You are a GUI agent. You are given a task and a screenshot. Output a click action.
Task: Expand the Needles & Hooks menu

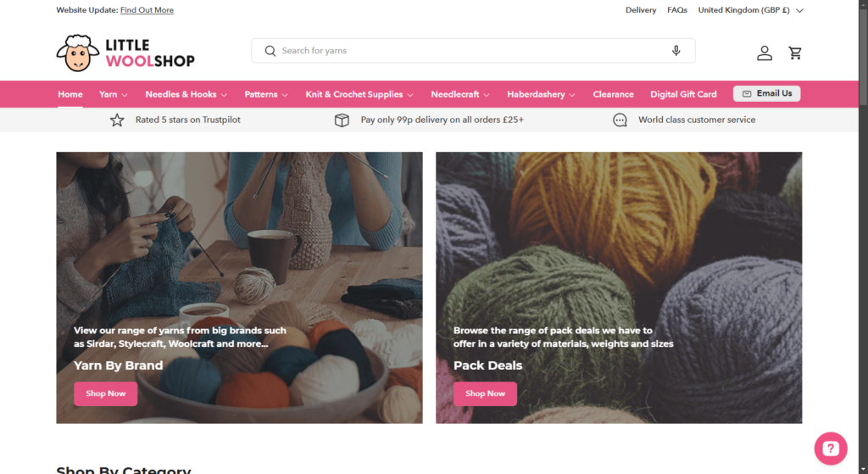point(186,95)
